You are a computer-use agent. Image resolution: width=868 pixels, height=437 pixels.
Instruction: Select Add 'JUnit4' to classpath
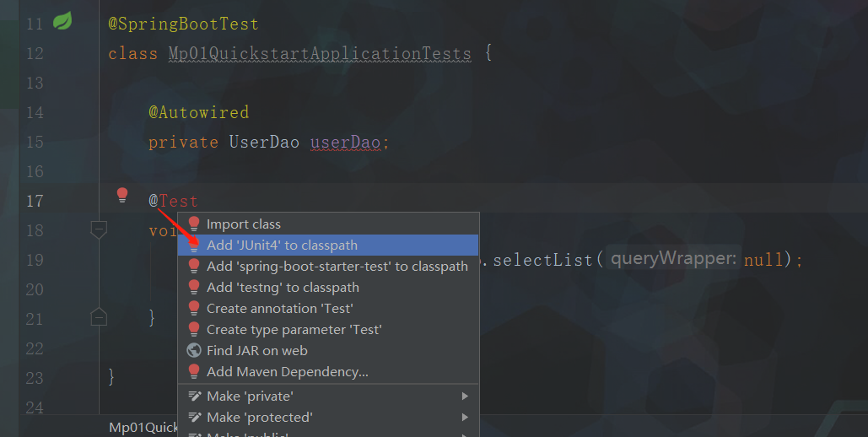[x=282, y=245]
